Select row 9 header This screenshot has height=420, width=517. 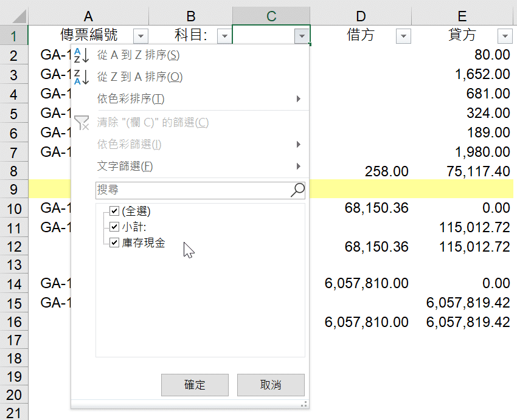coord(14,189)
